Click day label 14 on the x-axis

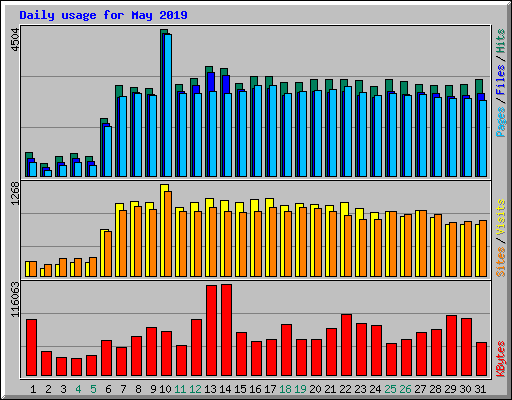pyautogui.click(x=225, y=389)
